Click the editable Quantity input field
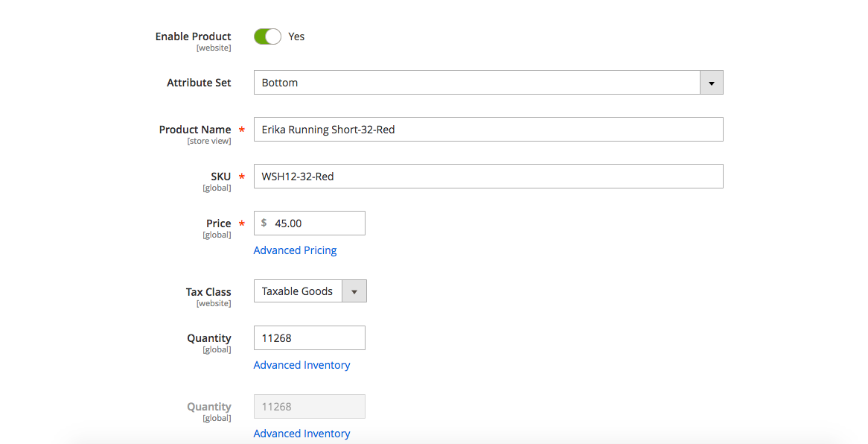Viewport: 868px width, 444px height. click(x=309, y=338)
